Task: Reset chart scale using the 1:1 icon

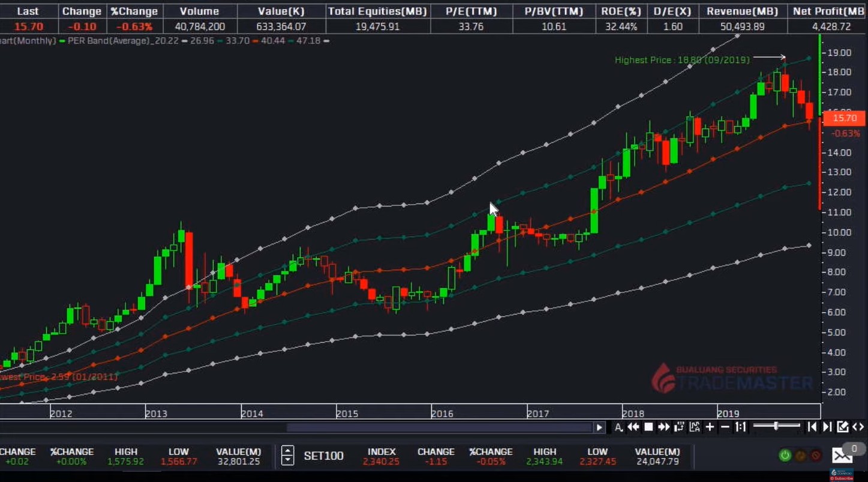Action: [740, 427]
